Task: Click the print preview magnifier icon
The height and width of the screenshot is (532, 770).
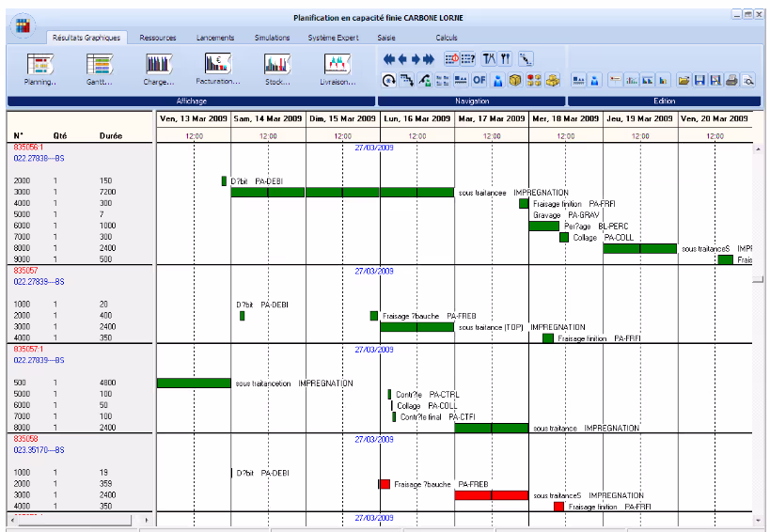Action: tap(747, 80)
